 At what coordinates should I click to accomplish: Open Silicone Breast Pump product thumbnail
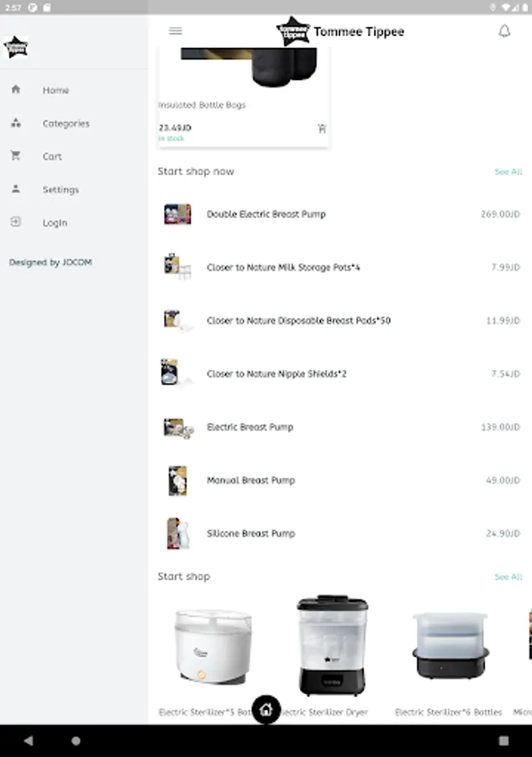pos(178,533)
